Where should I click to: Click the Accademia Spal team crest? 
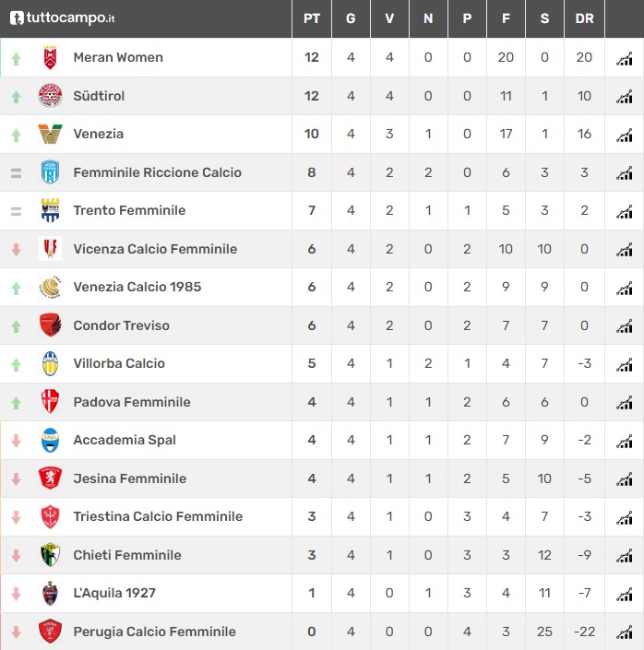[x=50, y=440]
